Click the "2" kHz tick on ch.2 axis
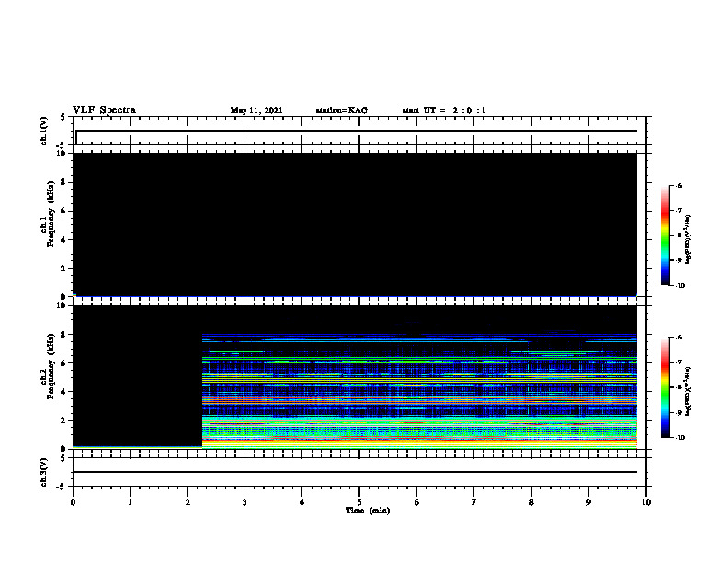 (63, 420)
